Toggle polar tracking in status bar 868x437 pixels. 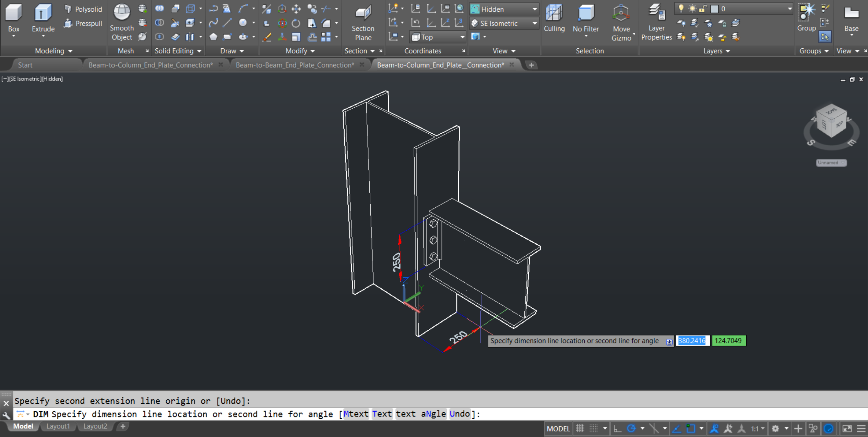pos(631,428)
